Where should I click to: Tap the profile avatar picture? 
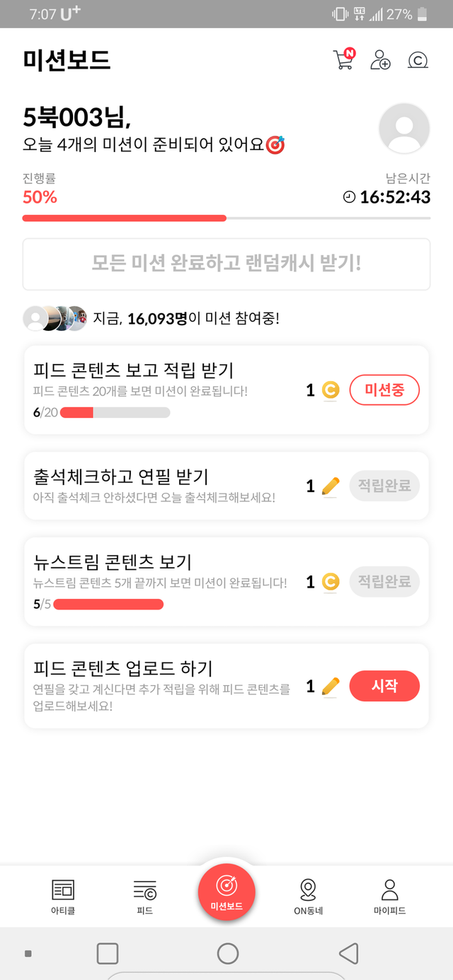click(x=404, y=129)
